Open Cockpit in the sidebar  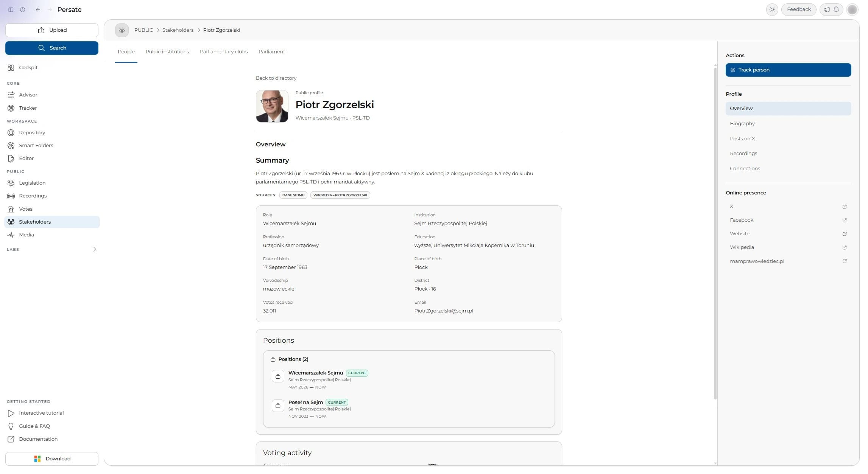click(52, 68)
